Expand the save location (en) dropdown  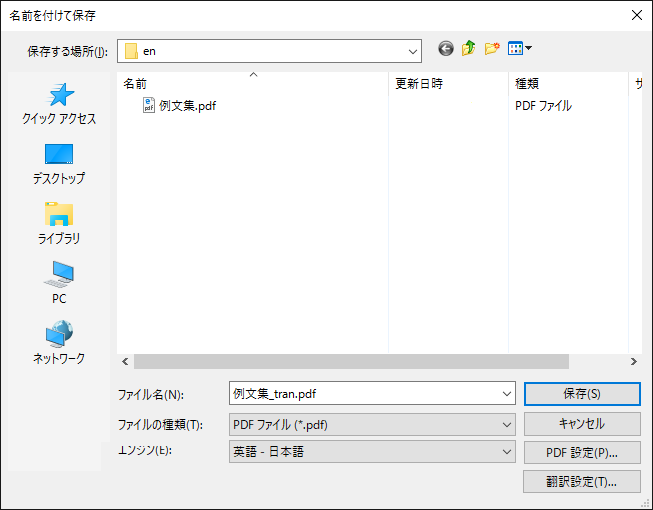(x=413, y=50)
